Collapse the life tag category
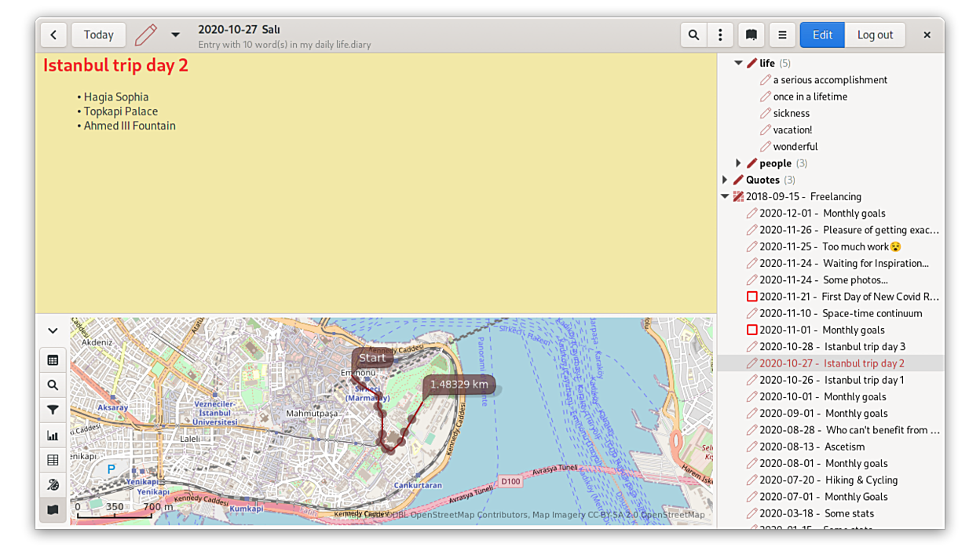Image resolution: width=980 pixels, height=551 pixels. point(738,63)
